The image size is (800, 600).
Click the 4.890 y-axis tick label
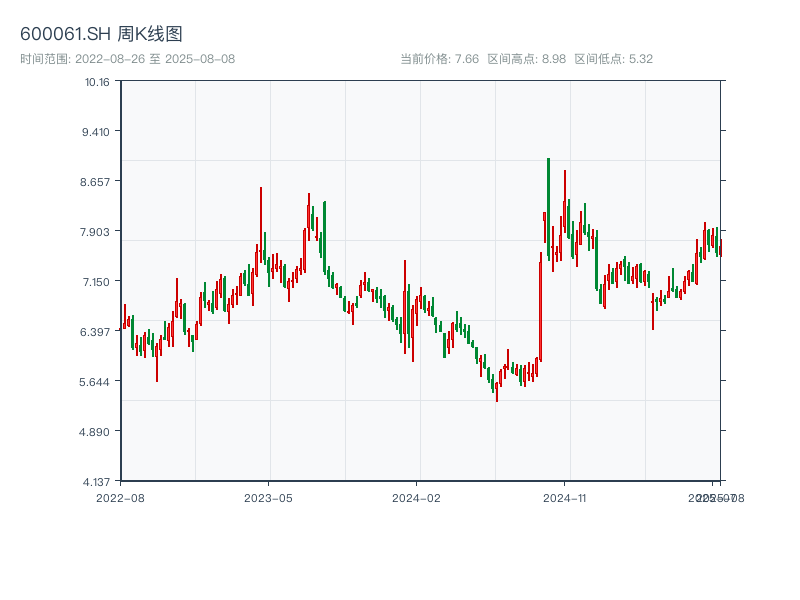[x=96, y=432]
